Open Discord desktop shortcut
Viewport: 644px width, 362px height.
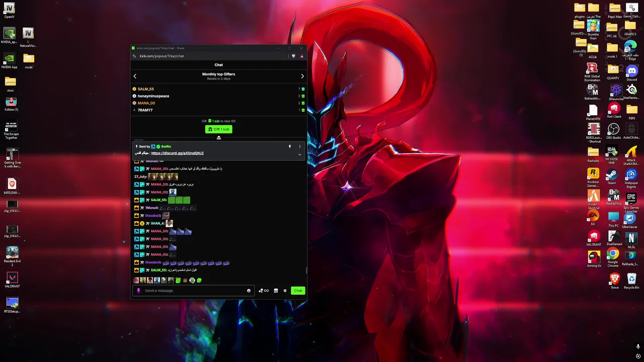click(632, 73)
